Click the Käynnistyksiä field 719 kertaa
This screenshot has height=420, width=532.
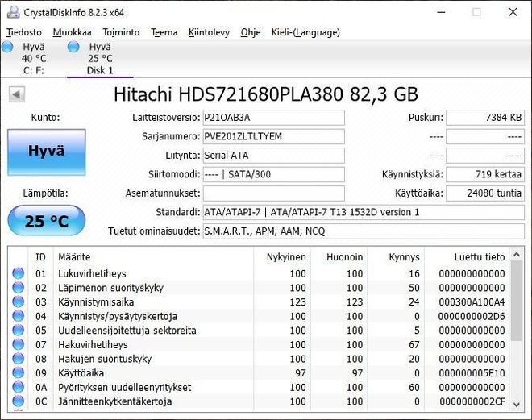point(485,174)
